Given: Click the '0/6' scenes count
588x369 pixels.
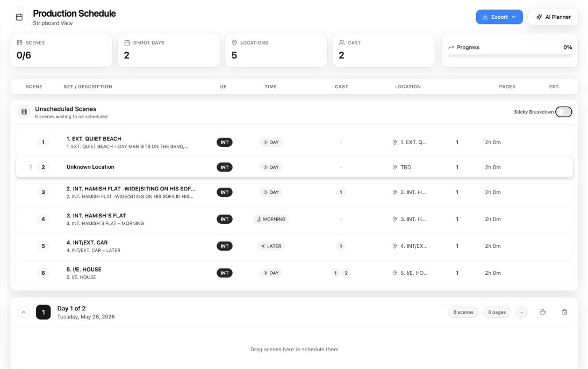Looking at the screenshot, I should click(24, 56).
